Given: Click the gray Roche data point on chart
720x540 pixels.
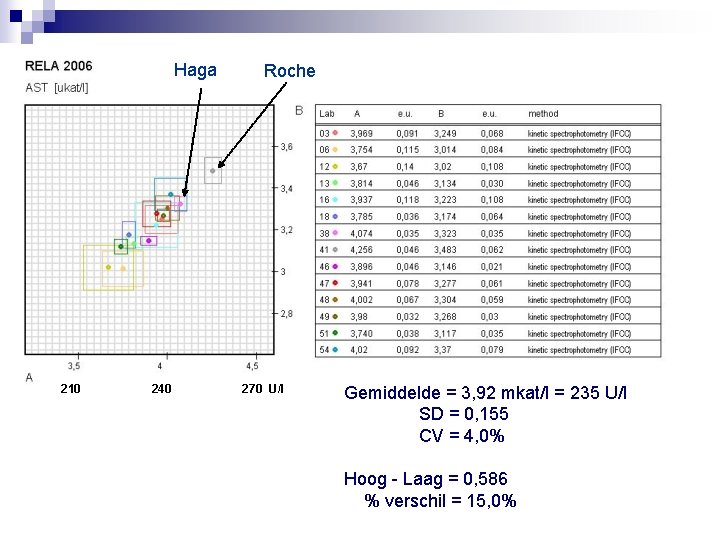Looking at the screenshot, I should click(x=213, y=171).
